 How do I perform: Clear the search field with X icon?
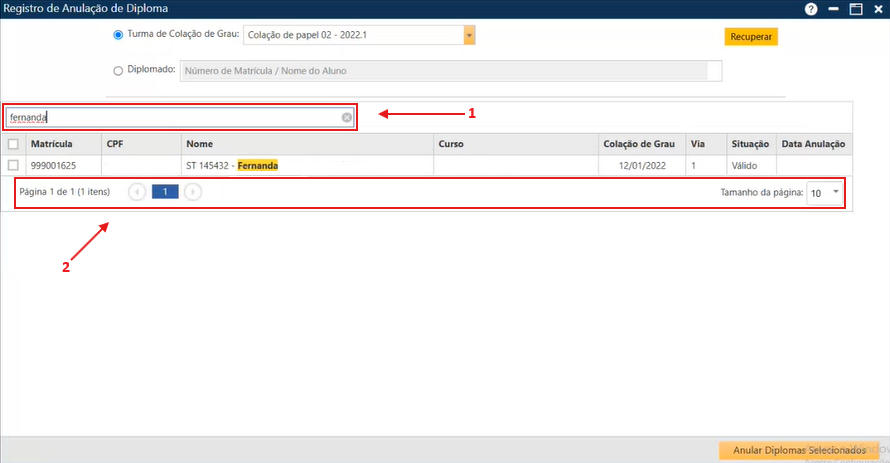(x=347, y=117)
